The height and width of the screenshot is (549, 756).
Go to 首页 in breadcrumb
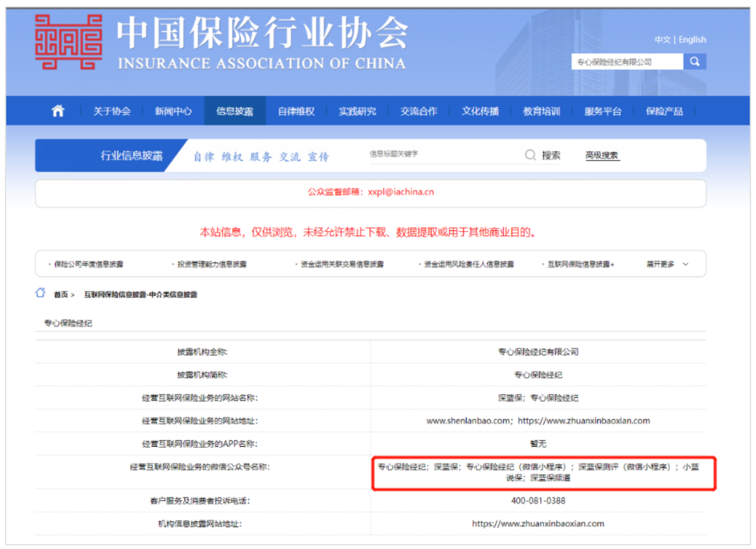click(61, 294)
